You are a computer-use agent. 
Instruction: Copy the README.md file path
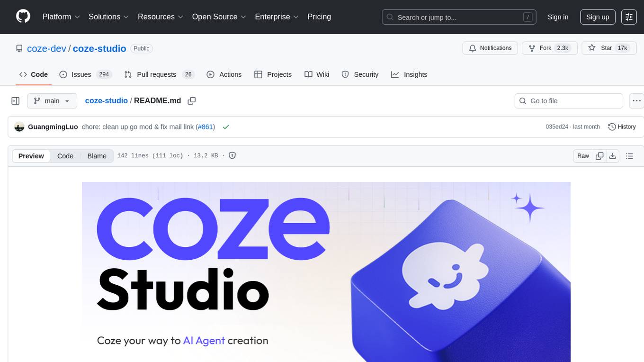(x=192, y=101)
